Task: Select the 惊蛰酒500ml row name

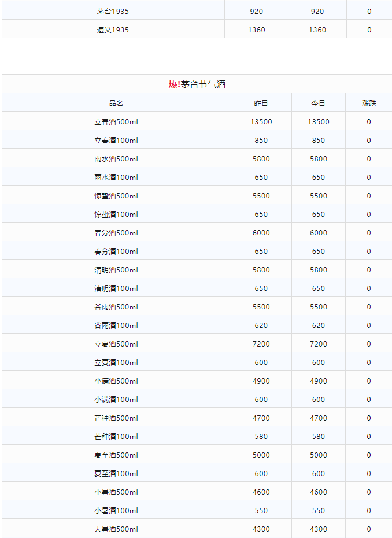Action: click(x=116, y=196)
